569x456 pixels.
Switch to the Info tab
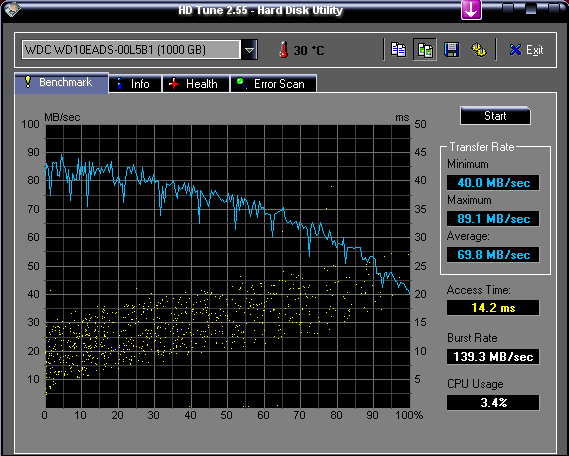coord(135,84)
